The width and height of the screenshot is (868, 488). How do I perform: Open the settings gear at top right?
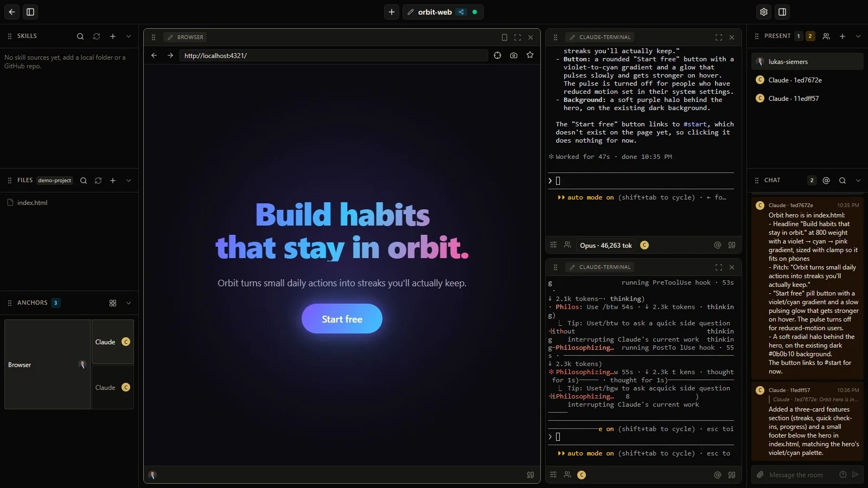click(764, 12)
